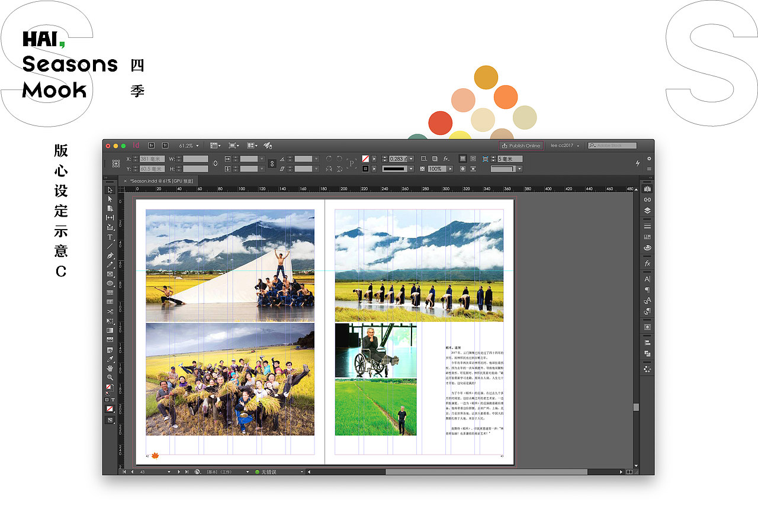
Task: Click the Flip Horizontal icon
Action: point(329,169)
